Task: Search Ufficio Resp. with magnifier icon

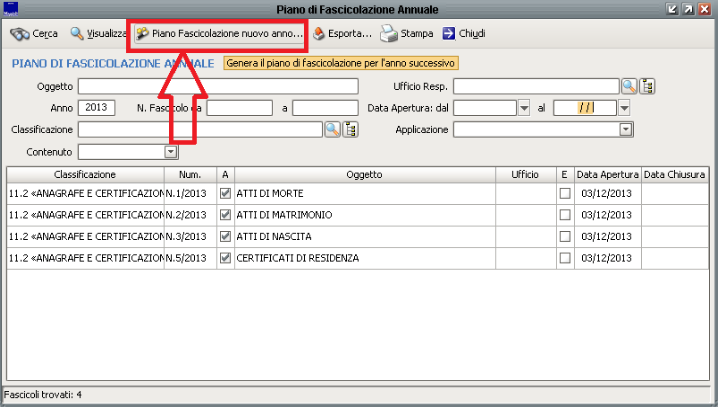Action: (629, 86)
